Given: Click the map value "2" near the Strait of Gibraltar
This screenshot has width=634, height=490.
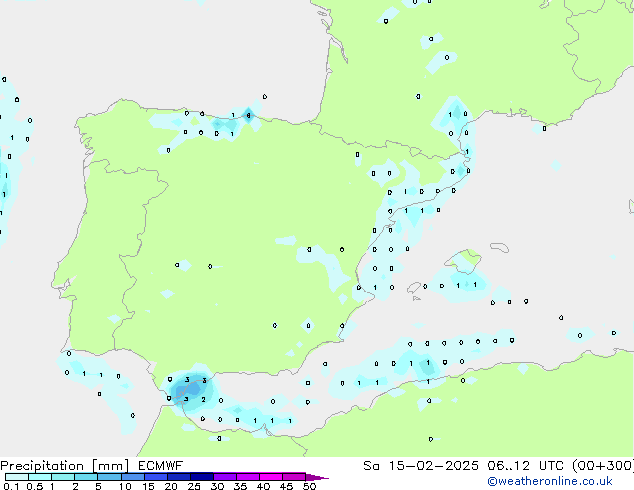Looking at the screenshot, I should coord(203,399).
